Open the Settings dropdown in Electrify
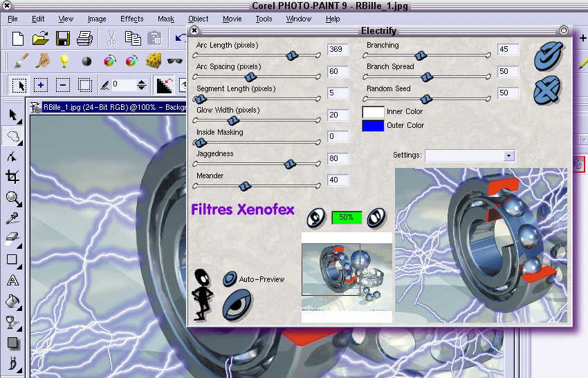 [509, 155]
